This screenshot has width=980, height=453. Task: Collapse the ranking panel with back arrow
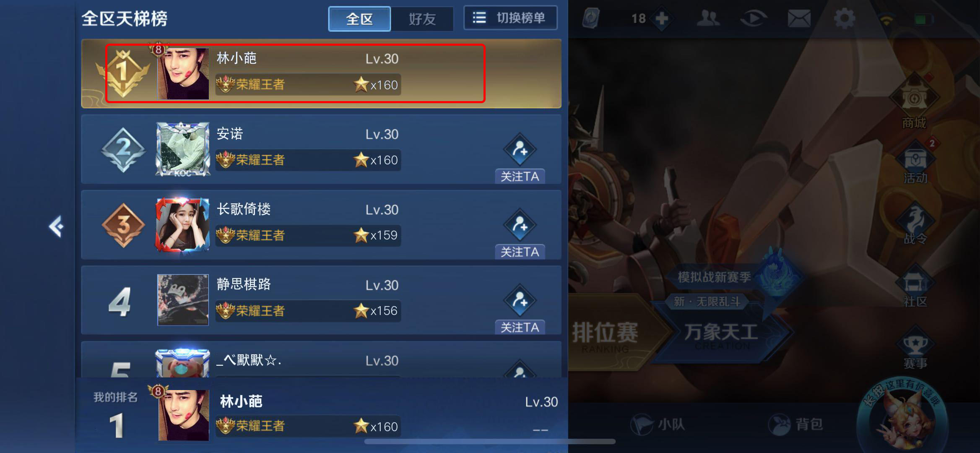56,227
